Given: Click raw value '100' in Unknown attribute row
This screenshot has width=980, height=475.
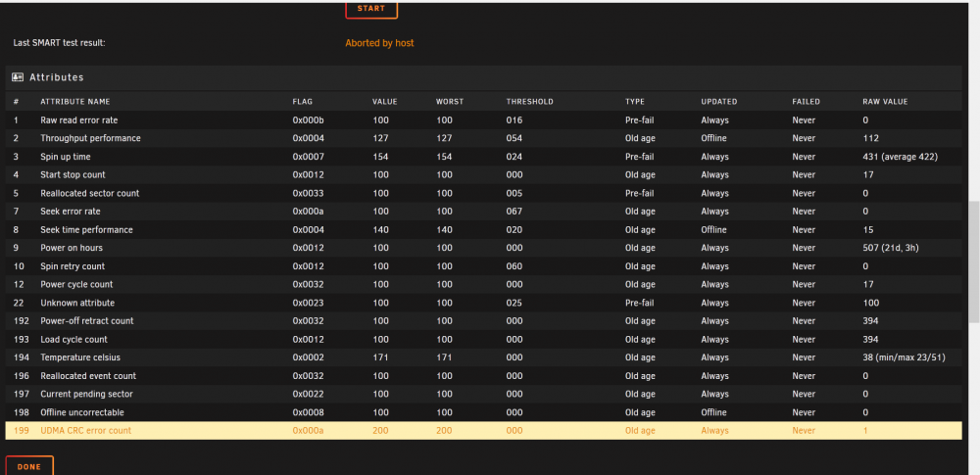Looking at the screenshot, I should tap(870, 303).
